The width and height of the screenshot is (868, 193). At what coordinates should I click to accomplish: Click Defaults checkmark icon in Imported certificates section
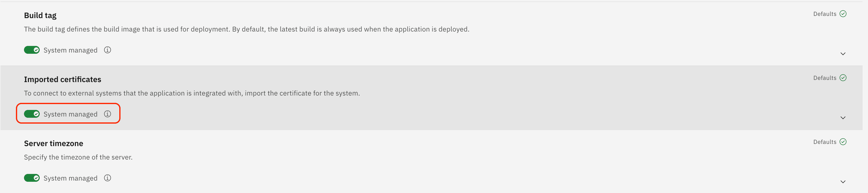point(843,78)
